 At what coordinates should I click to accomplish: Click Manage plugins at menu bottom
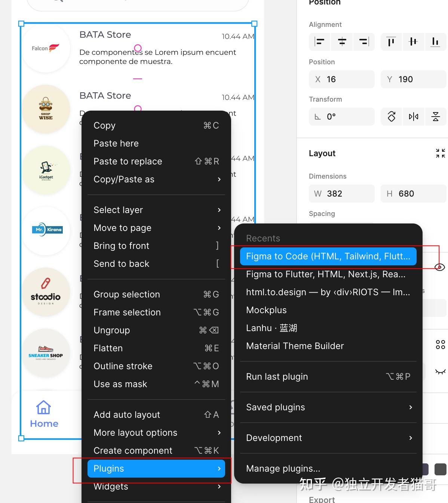pyautogui.click(x=283, y=468)
